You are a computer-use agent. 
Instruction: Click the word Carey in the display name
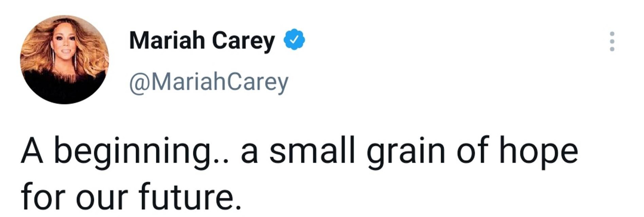tap(243, 41)
